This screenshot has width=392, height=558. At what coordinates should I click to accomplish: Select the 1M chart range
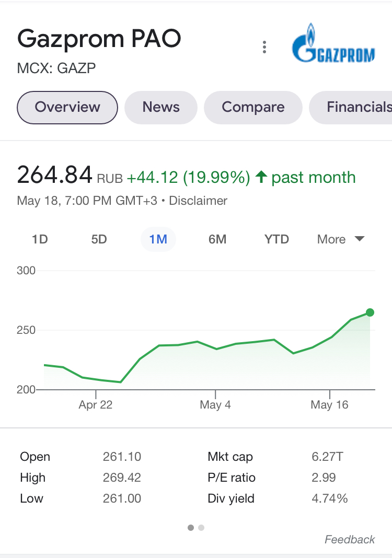(158, 239)
